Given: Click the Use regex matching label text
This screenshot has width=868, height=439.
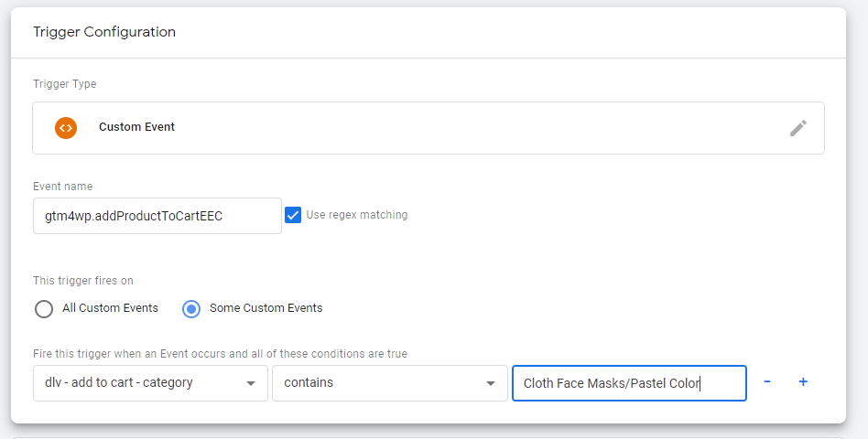Looking at the screenshot, I should point(357,215).
